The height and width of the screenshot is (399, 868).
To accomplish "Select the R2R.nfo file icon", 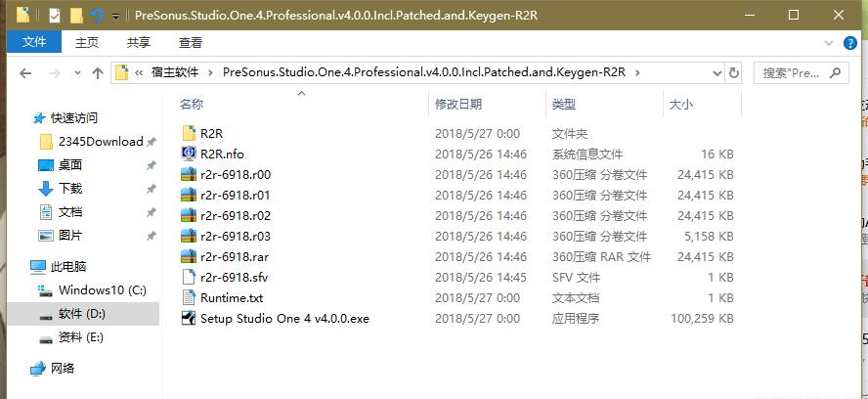I will [189, 155].
